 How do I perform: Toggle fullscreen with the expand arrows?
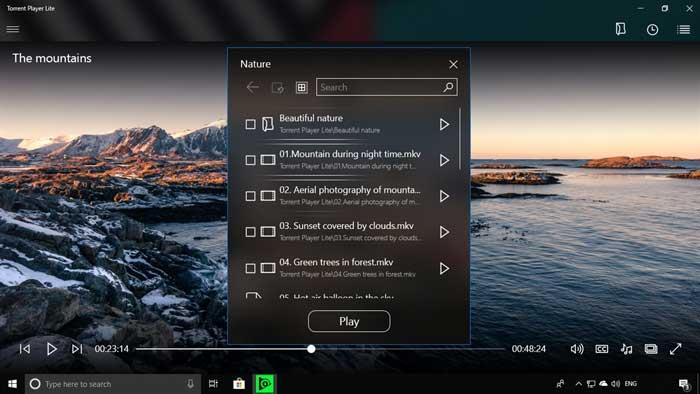(x=675, y=349)
